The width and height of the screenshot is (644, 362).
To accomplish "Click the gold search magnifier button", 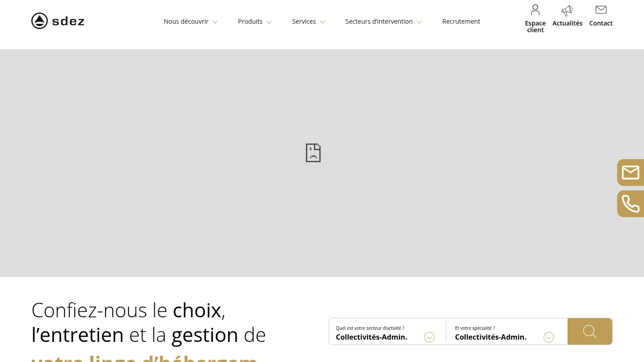I will (x=590, y=332).
